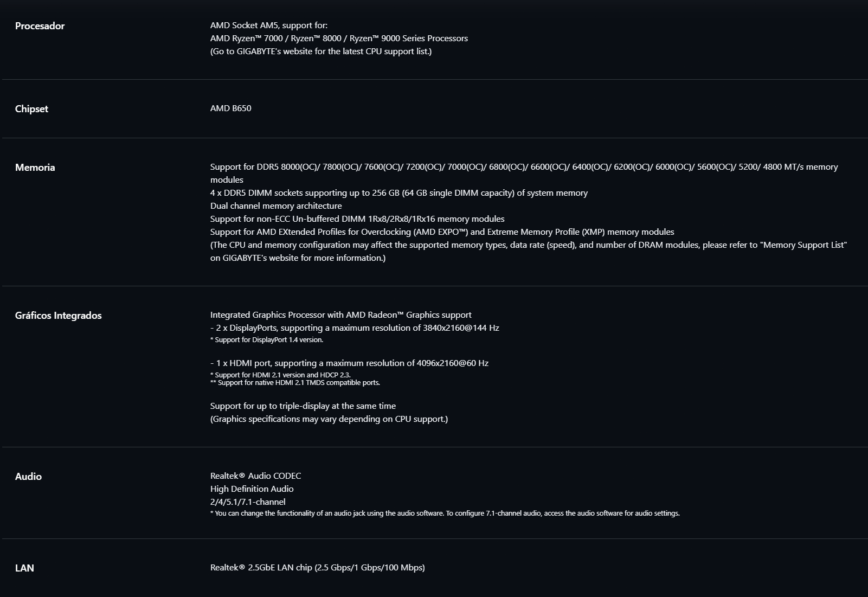Click the AMD B650 chipset value
Viewport: 868px width, 597px height.
(x=230, y=108)
